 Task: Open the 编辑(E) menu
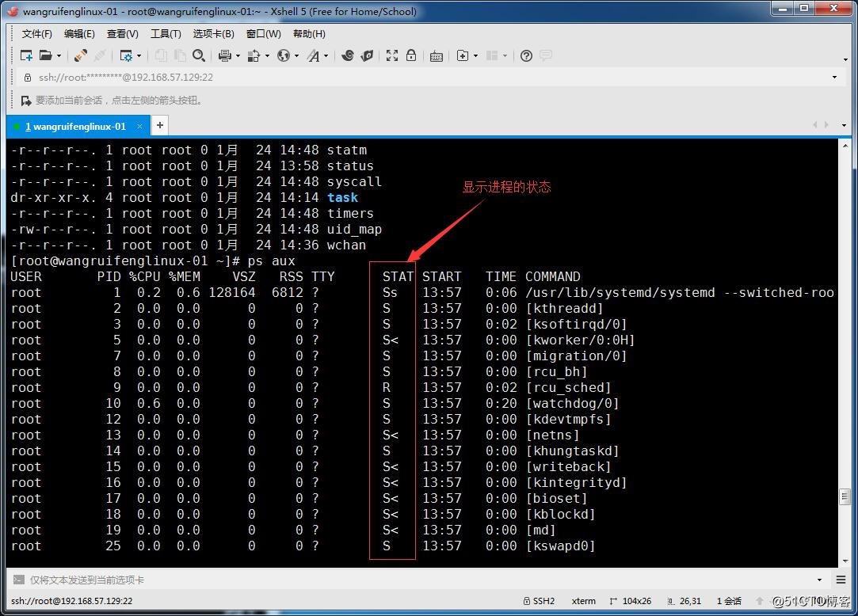(x=79, y=34)
